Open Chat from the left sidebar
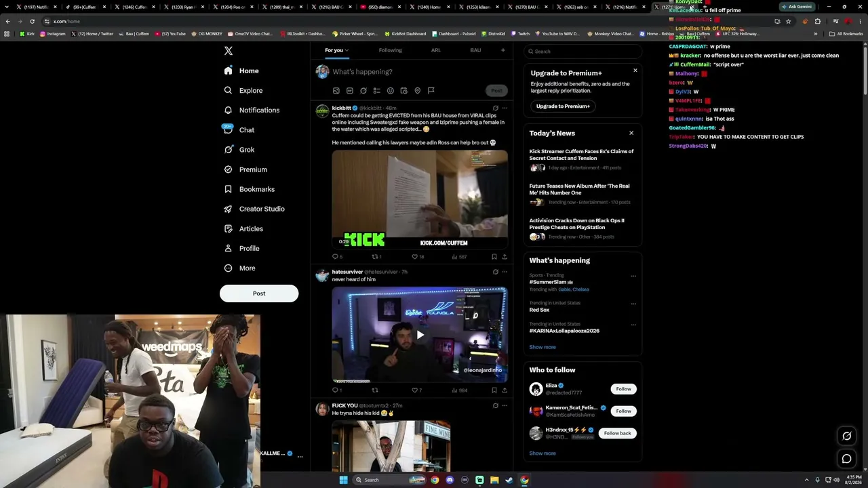 click(x=239, y=129)
